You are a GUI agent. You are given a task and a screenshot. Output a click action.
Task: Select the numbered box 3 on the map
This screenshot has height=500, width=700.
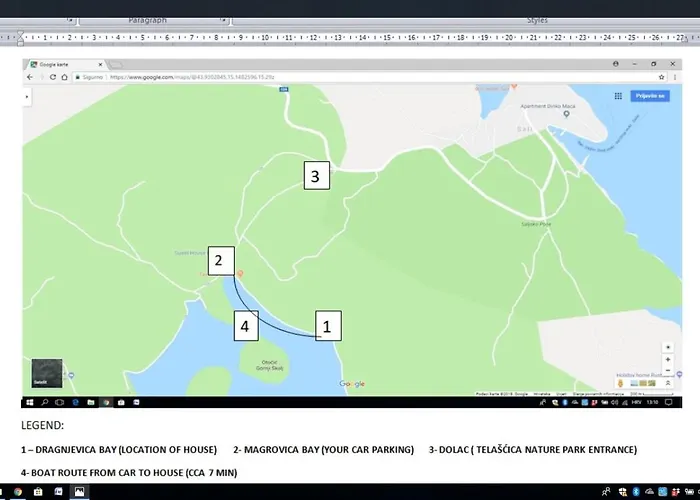pyautogui.click(x=315, y=177)
